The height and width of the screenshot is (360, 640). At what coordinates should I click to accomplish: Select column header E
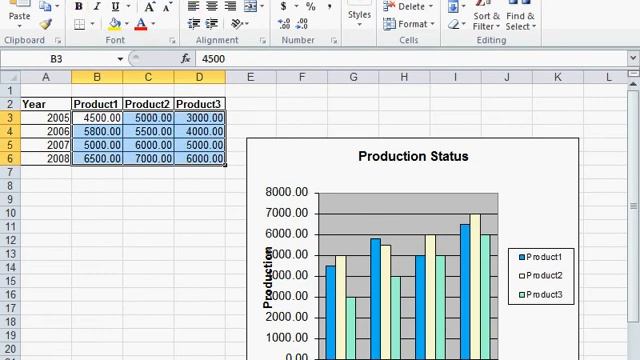click(x=251, y=77)
